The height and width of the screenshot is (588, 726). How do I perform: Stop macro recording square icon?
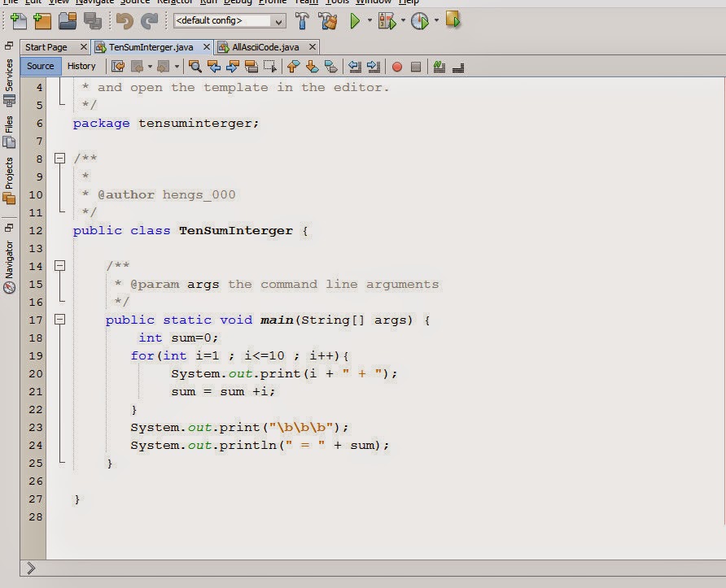[x=416, y=67]
